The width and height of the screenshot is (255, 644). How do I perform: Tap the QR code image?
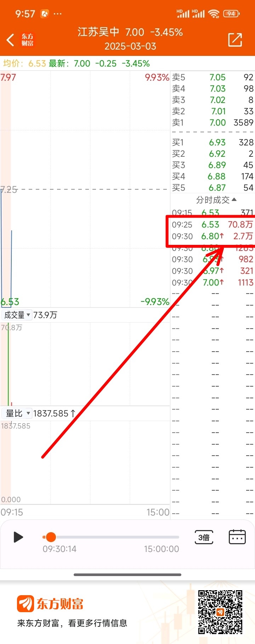point(220,612)
